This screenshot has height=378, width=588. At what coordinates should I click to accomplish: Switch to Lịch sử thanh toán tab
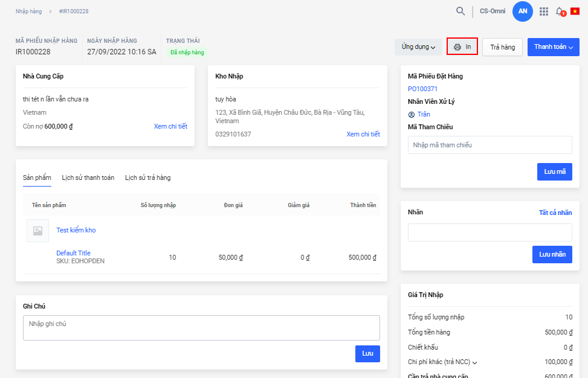click(x=88, y=178)
